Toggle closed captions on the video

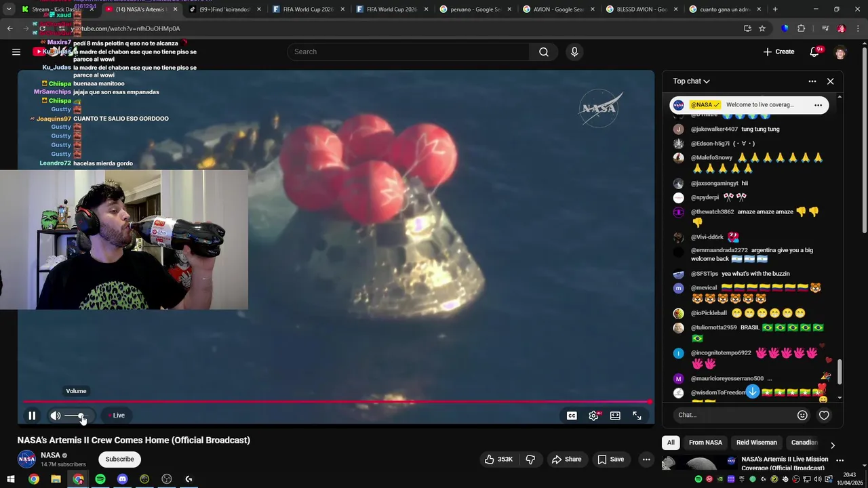(x=572, y=415)
